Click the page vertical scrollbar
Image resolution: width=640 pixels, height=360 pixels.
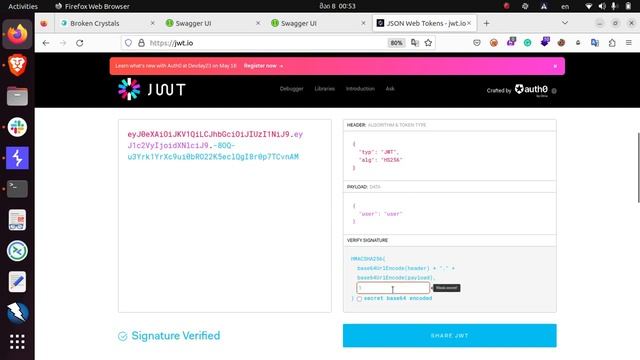coord(638,167)
